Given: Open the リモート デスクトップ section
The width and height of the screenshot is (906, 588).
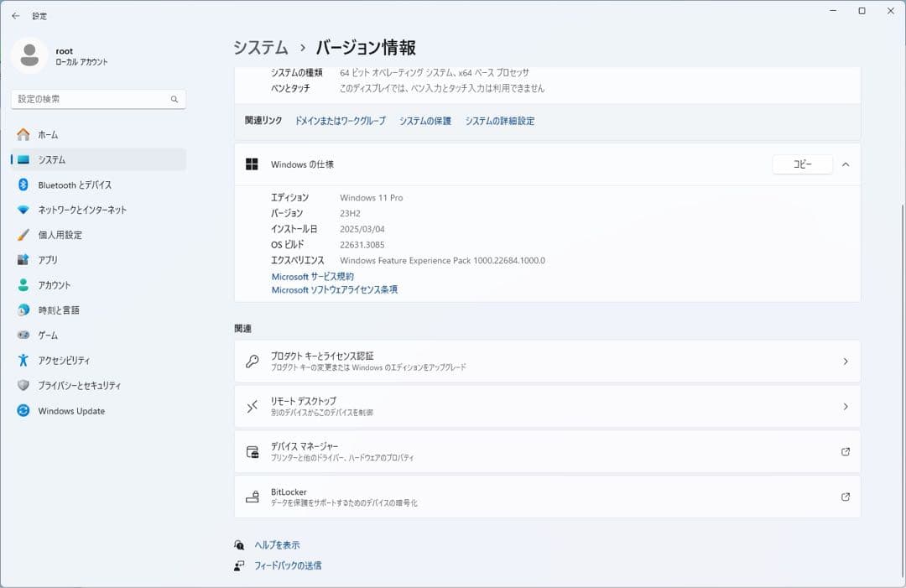Looking at the screenshot, I should (547, 407).
